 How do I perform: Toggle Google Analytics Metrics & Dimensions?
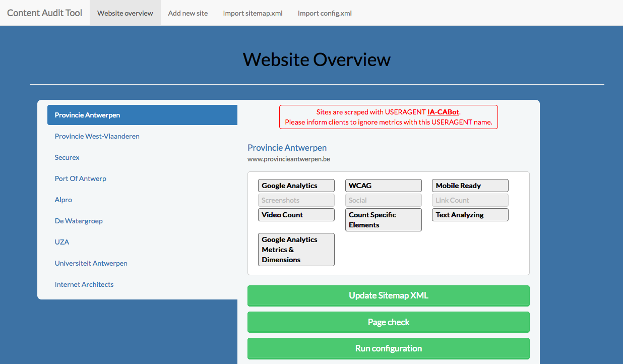(296, 250)
